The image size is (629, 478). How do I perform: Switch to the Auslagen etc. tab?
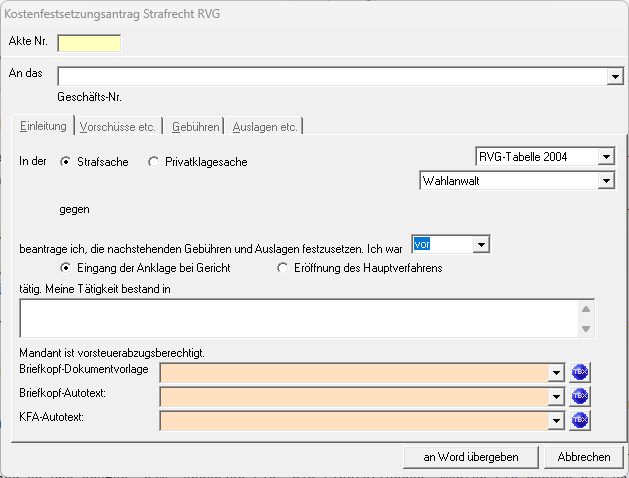point(265,127)
